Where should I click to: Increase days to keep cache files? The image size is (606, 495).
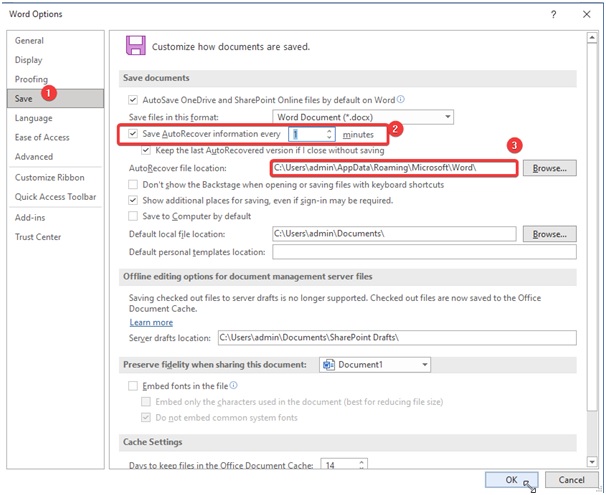click(360, 462)
